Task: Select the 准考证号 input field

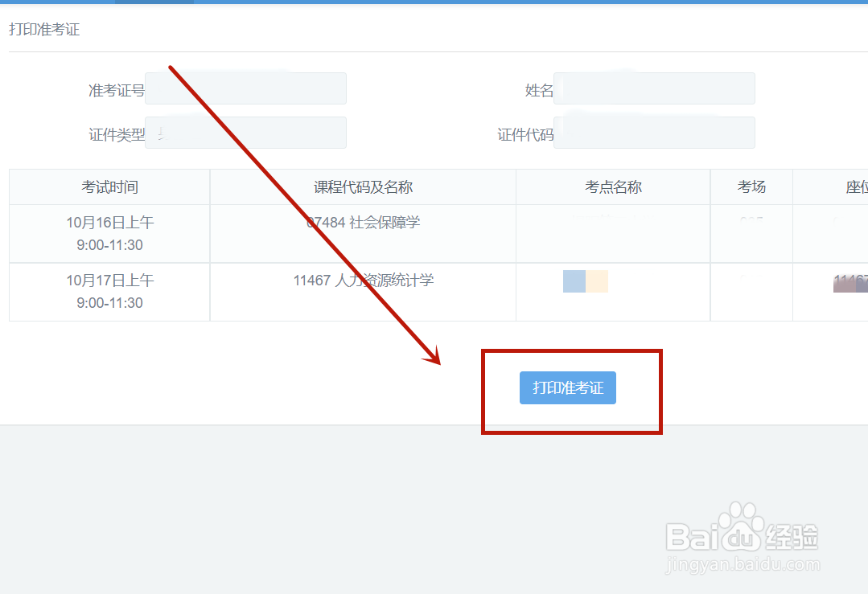Action: click(246, 88)
